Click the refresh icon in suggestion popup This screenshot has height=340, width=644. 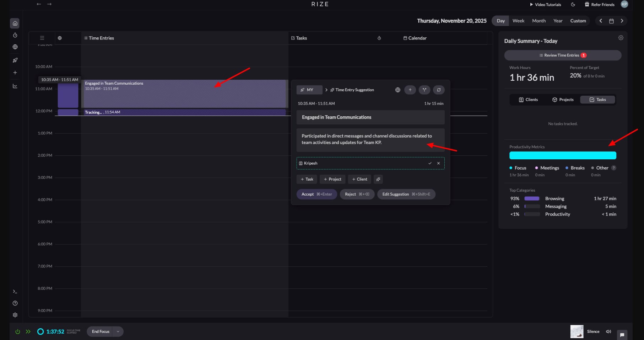pos(439,90)
